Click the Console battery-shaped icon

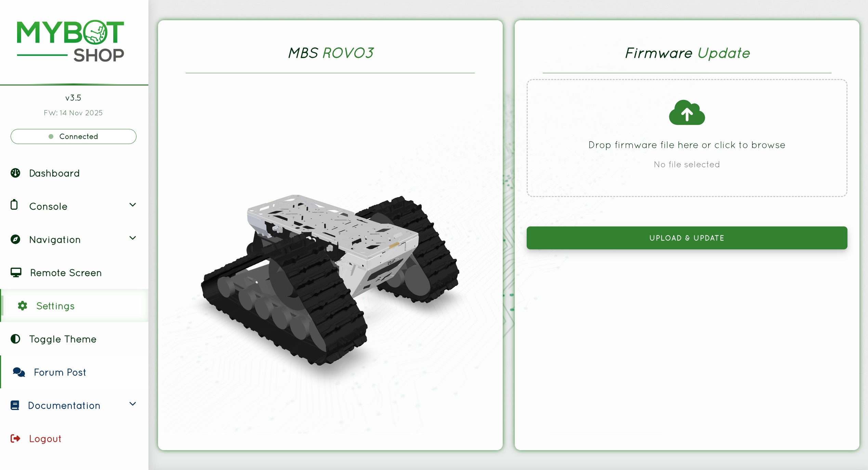(x=14, y=205)
